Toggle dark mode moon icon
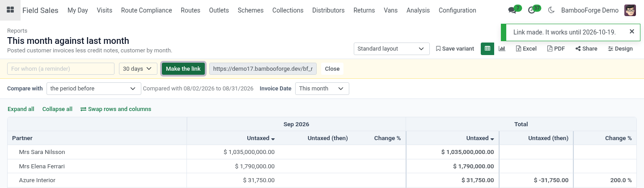Screen dimensions: 644x188 551,10
